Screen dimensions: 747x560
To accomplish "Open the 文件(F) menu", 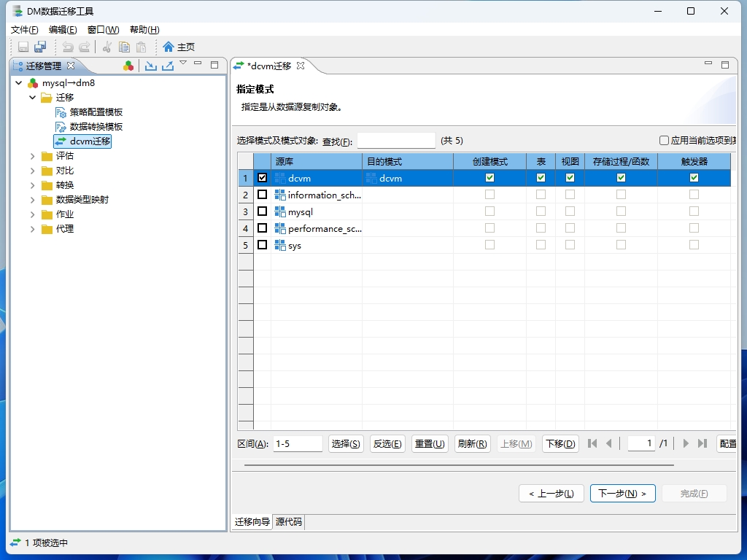I will [x=24, y=29].
